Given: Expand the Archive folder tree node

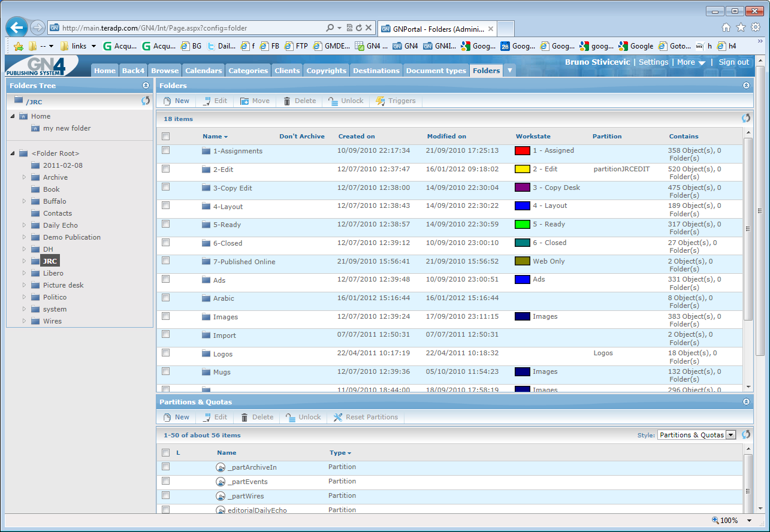Looking at the screenshot, I should point(25,177).
